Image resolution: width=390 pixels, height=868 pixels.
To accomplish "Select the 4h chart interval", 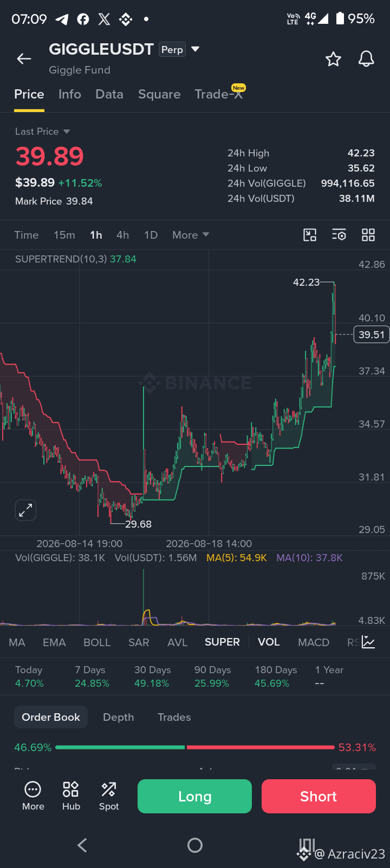I will tap(123, 235).
